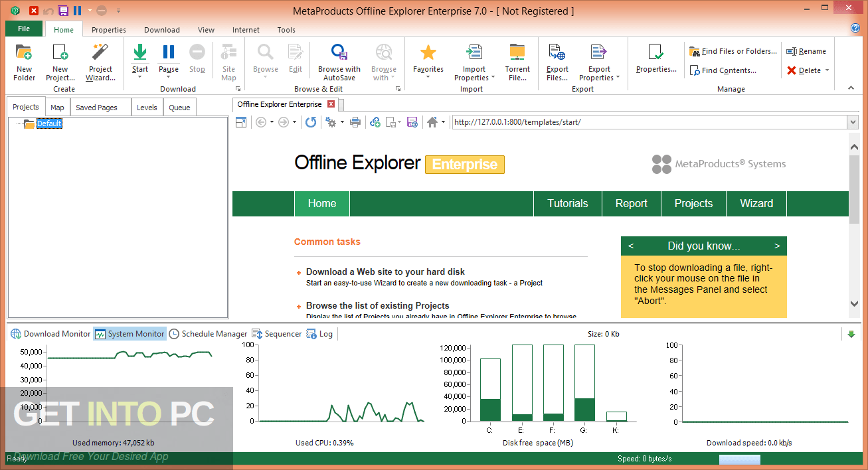Customize Quick Access Toolbar dropdown

tap(118, 11)
